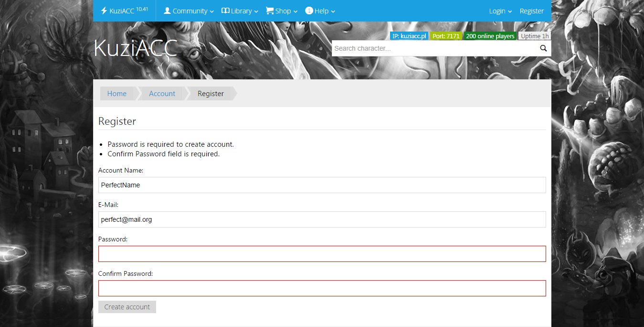The image size is (644, 327).
Task: Navigate to Account breadcrumb
Action: [162, 94]
